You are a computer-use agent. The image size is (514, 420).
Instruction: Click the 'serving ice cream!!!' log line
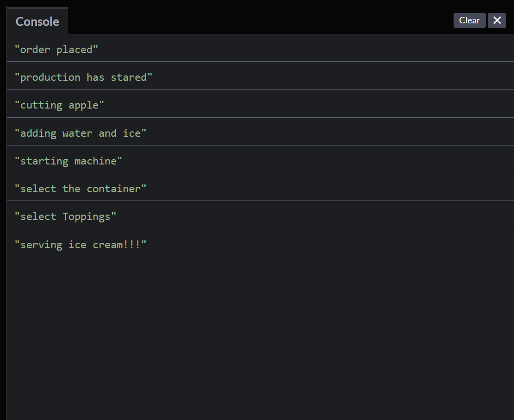[x=81, y=244]
